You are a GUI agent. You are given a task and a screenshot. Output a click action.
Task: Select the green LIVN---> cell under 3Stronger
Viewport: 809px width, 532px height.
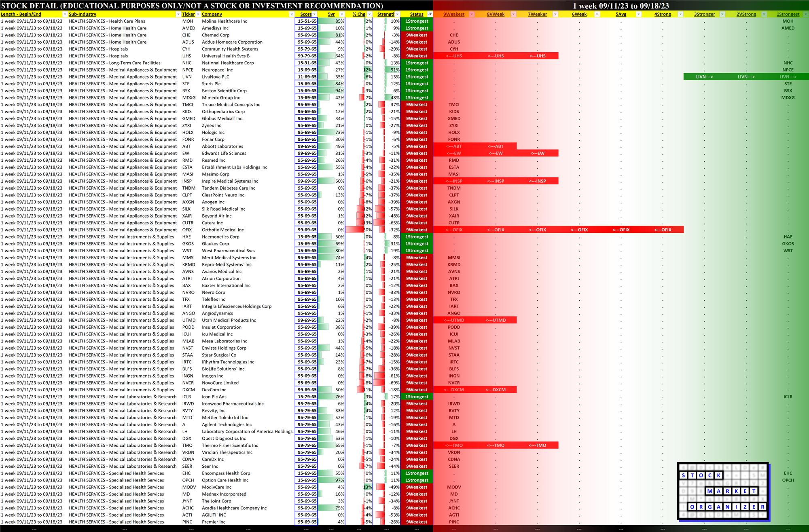pos(704,77)
